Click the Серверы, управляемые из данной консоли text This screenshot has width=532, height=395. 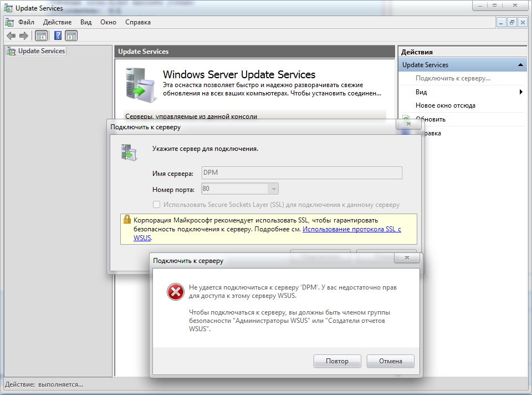191,116
